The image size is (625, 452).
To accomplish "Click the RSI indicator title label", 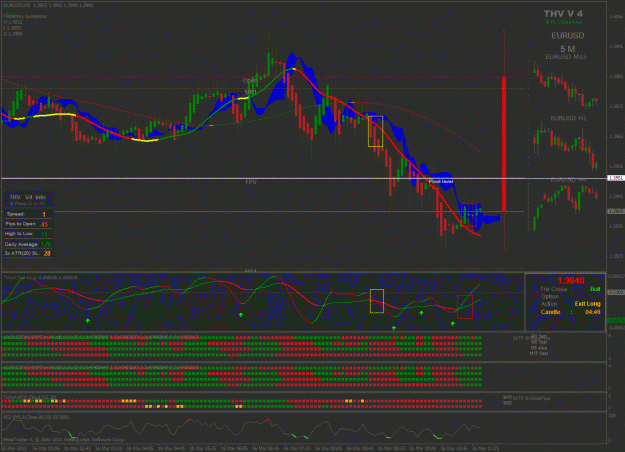I will pos(36,417).
